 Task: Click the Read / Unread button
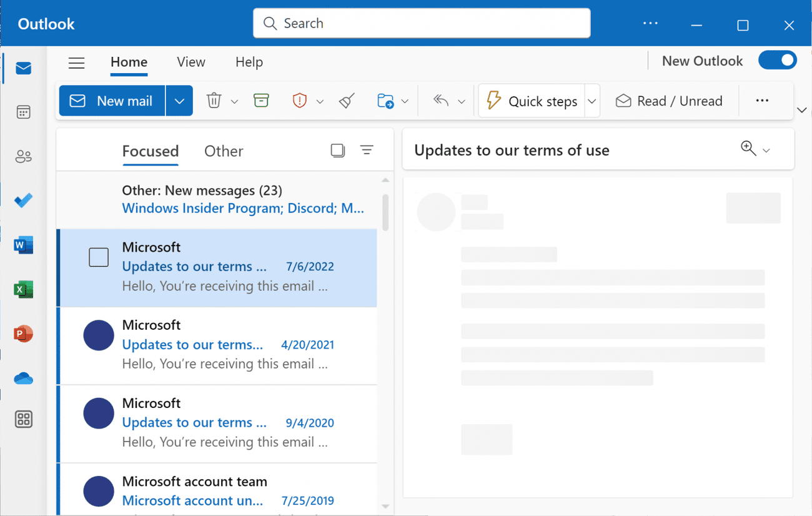click(x=669, y=101)
